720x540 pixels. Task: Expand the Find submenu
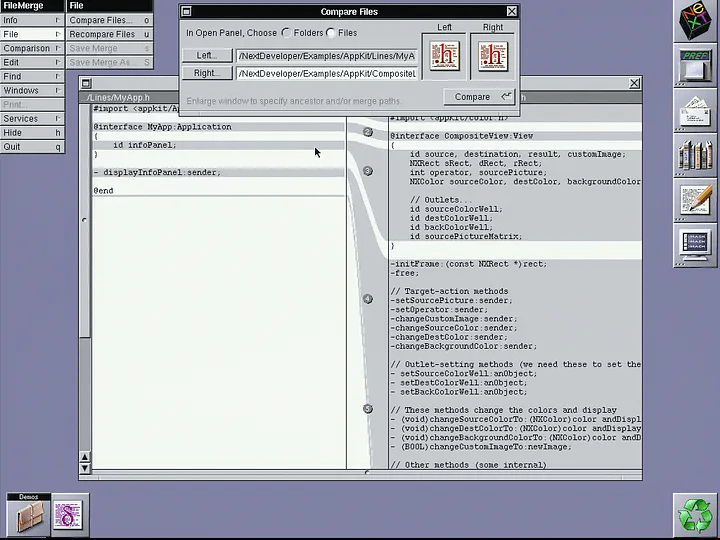coord(32,76)
